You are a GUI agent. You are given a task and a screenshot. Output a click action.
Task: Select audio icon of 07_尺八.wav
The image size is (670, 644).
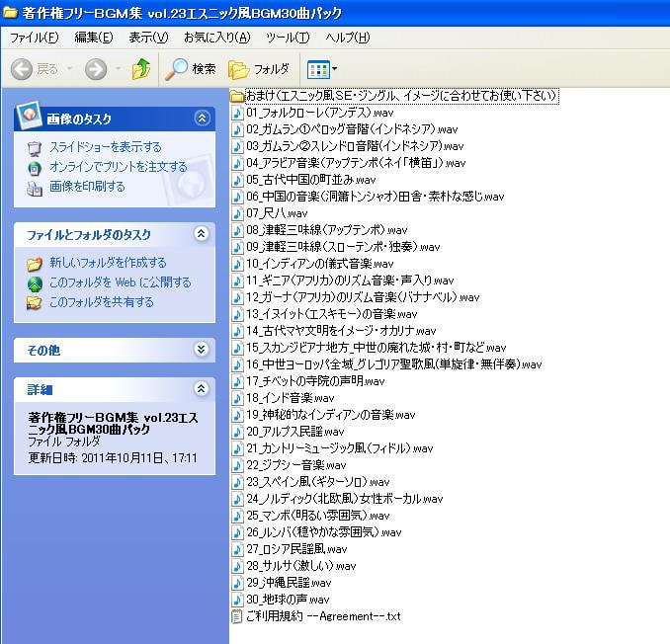click(x=237, y=213)
